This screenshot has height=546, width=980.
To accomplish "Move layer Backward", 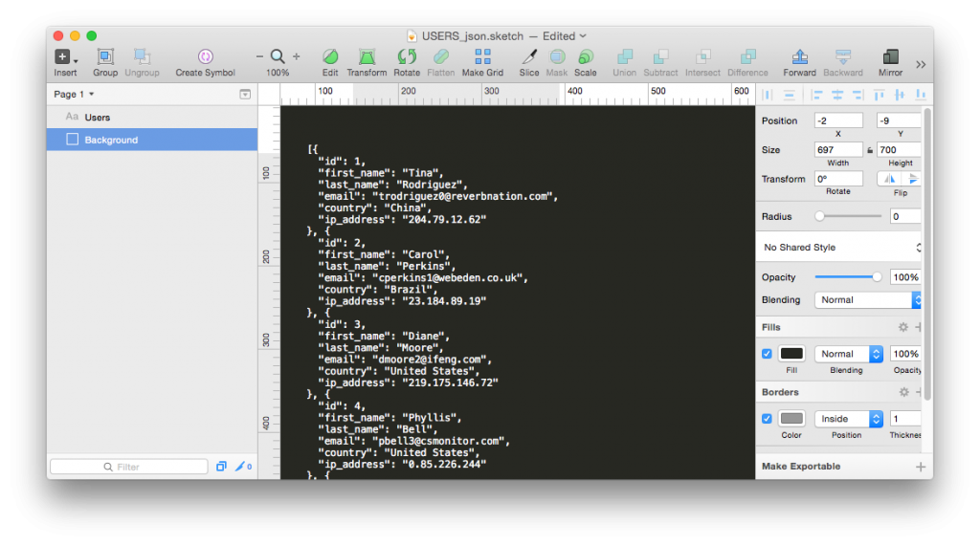I will 843,56.
